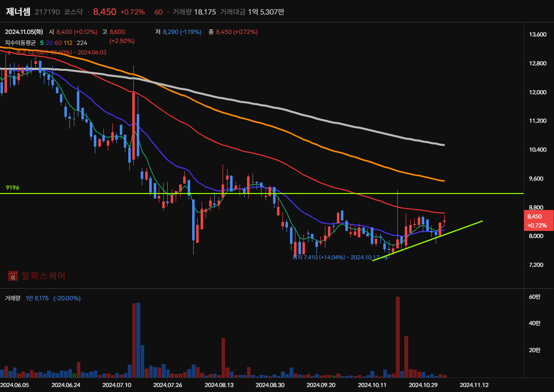Viewport: 554px width, 392px height.
Task: Click the 최고 13,100 high marker label
Action: click(57, 52)
